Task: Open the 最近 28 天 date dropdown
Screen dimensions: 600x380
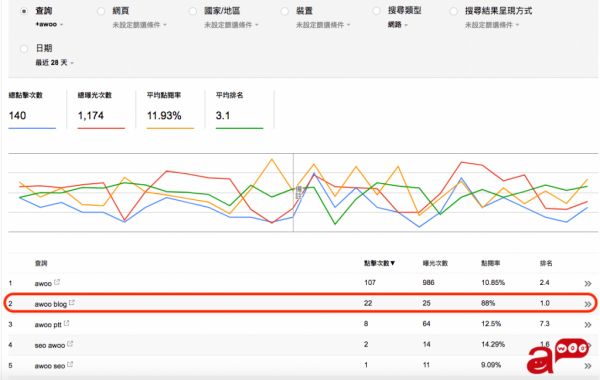Action: pyautogui.click(x=54, y=62)
